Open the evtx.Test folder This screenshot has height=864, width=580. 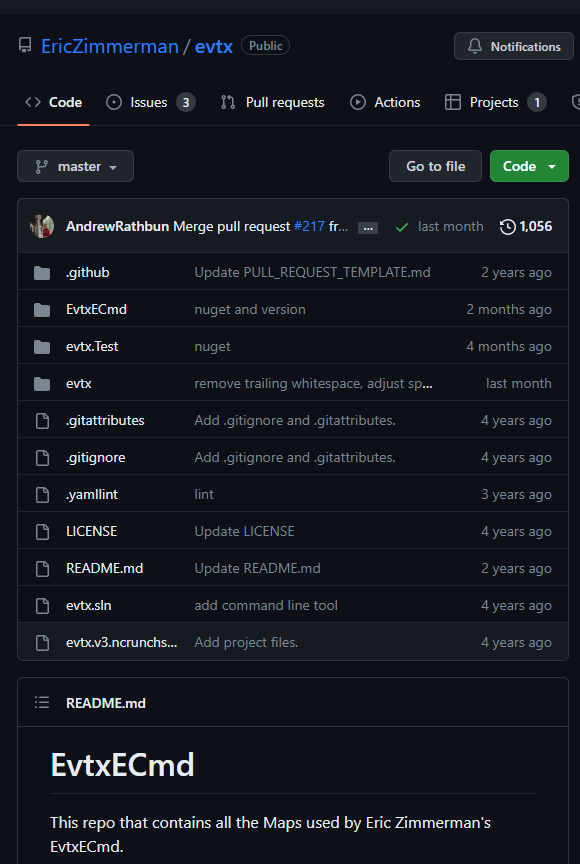click(x=92, y=346)
